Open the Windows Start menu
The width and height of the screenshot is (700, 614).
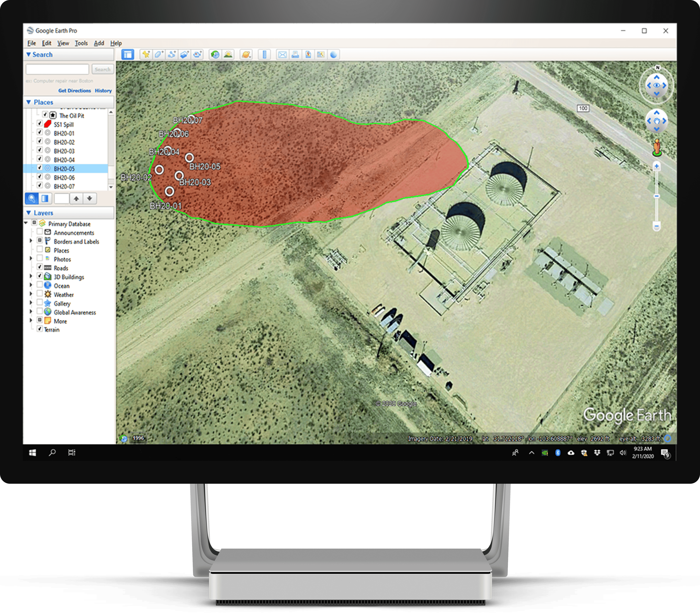tap(33, 453)
